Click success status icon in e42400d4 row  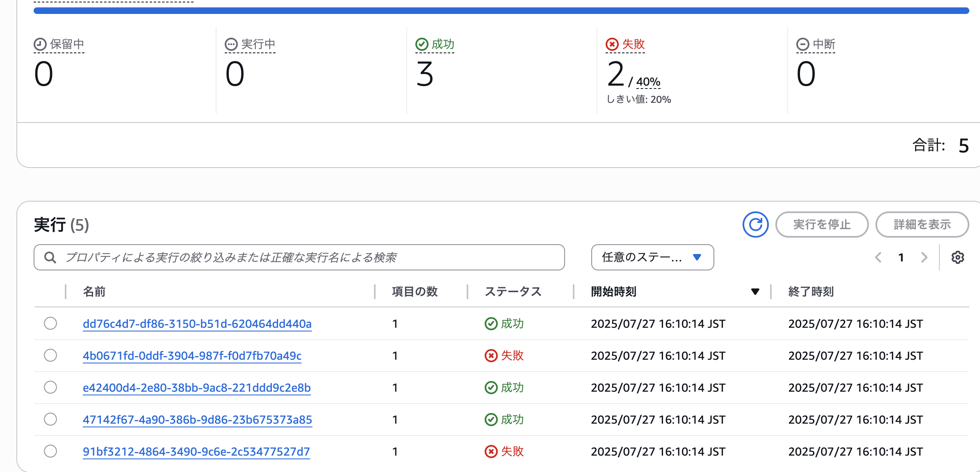(491, 388)
